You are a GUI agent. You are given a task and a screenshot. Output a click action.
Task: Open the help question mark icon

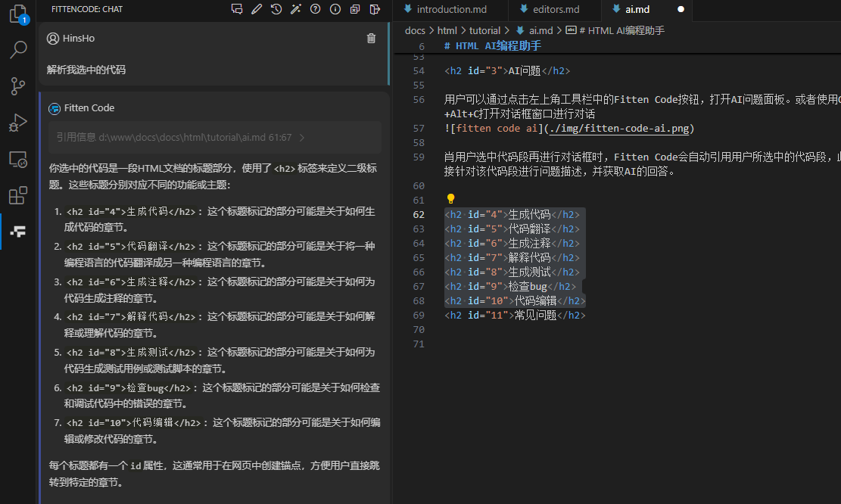pyautogui.click(x=316, y=9)
